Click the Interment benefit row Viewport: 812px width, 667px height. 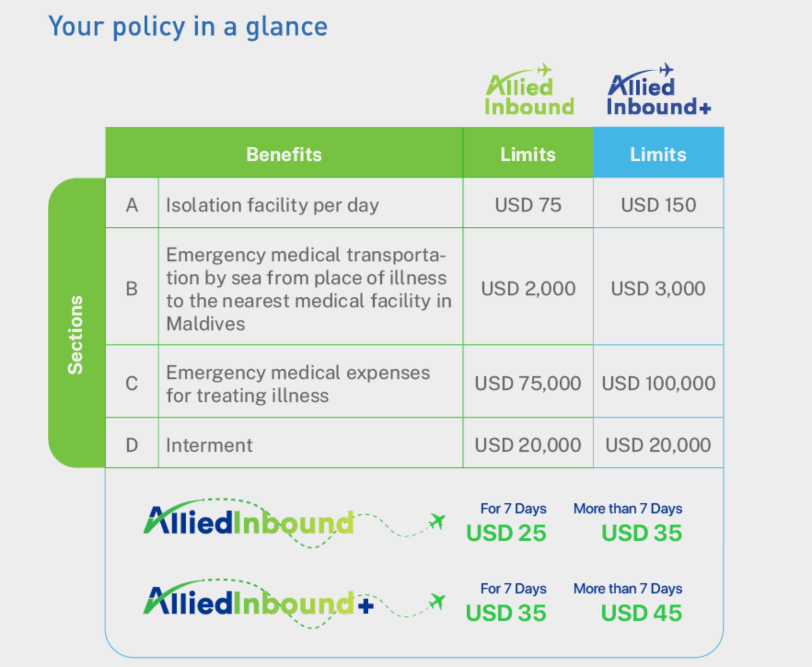[209, 445]
